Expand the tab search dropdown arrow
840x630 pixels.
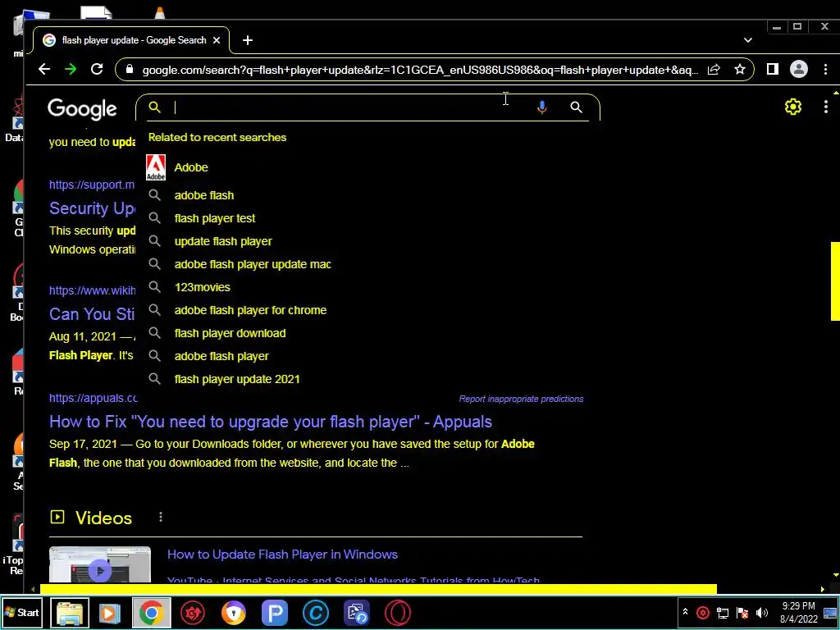748,40
